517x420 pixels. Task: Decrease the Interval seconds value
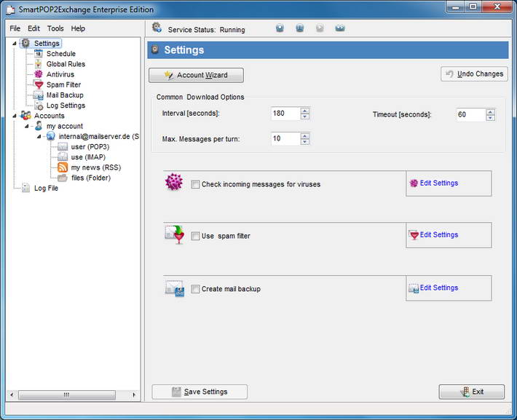(x=305, y=116)
